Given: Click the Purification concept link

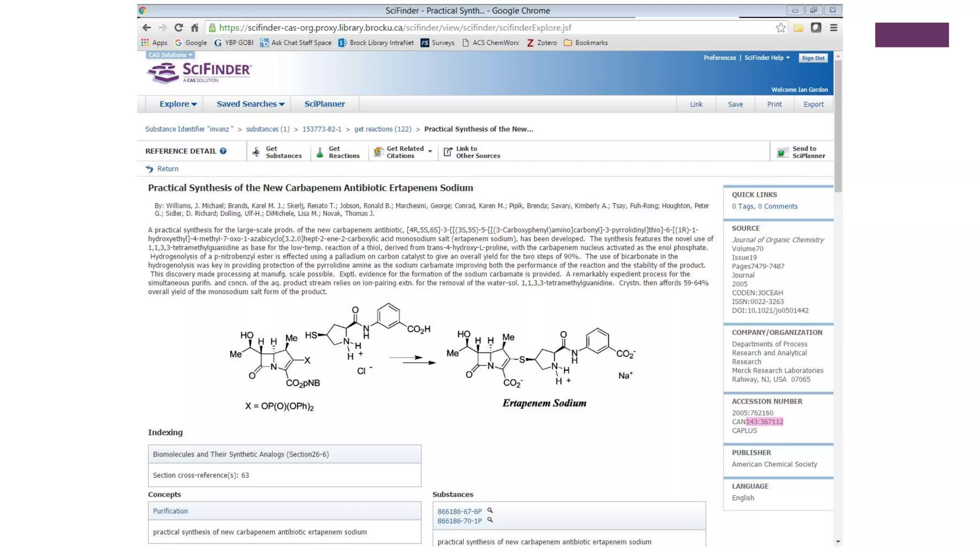Looking at the screenshot, I should pyautogui.click(x=170, y=511).
